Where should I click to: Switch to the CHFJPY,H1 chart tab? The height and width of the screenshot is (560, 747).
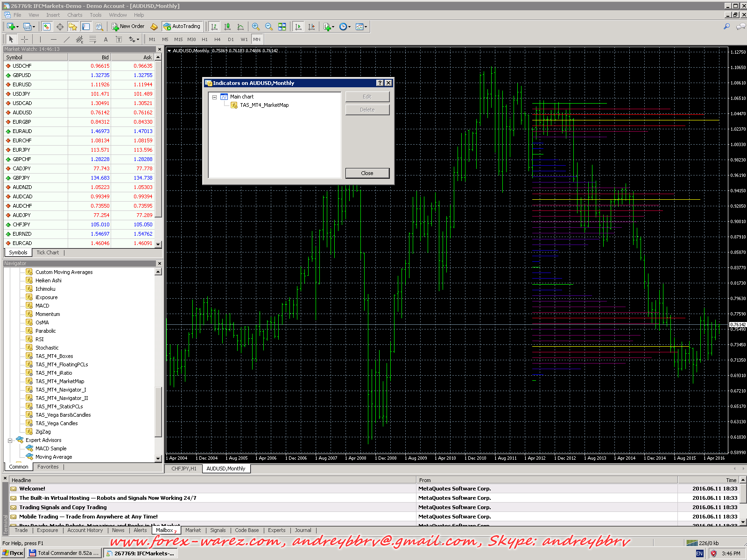click(x=183, y=469)
